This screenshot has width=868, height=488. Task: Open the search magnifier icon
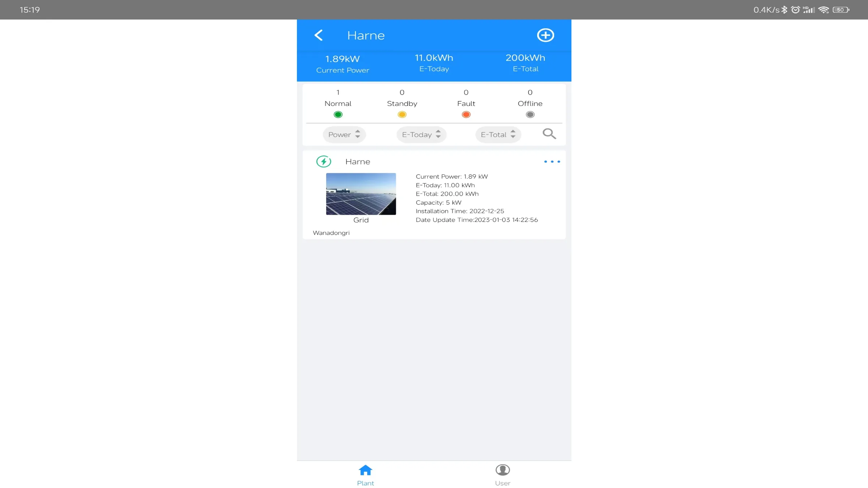point(549,134)
